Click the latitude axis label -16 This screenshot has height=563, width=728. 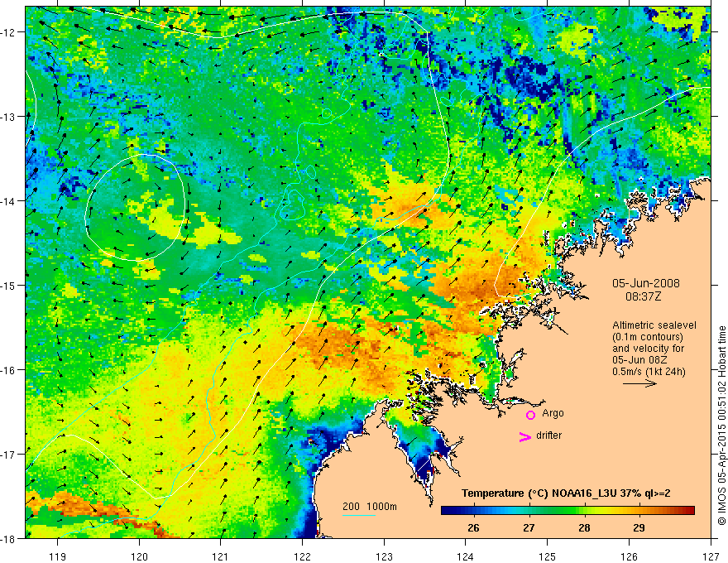(x=9, y=370)
